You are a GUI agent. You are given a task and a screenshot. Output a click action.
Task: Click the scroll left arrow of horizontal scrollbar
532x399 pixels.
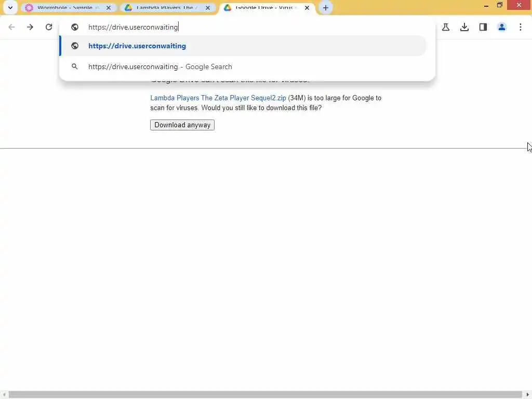(x=4, y=395)
